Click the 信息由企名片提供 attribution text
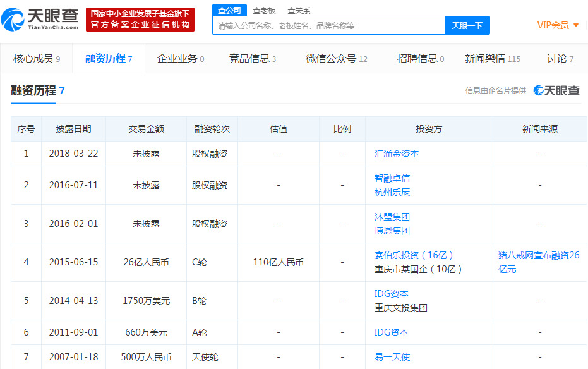 [496, 91]
